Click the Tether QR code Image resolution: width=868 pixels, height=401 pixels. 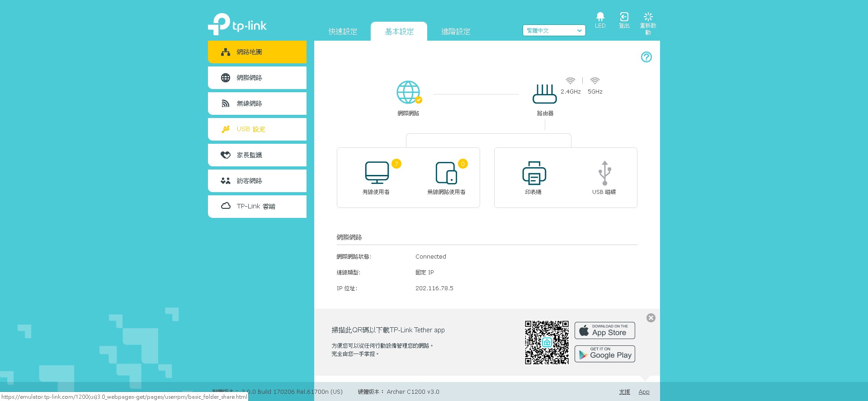click(547, 343)
